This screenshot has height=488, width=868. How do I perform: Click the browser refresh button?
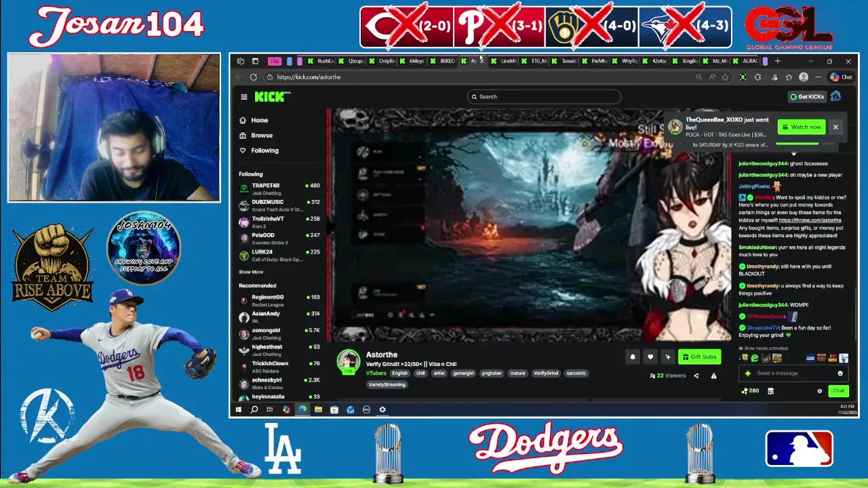tap(254, 77)
